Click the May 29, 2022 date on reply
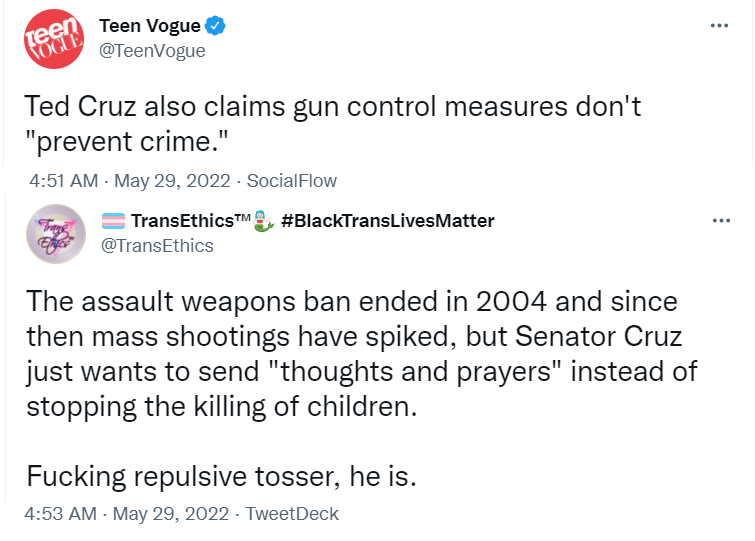This screenshot has width=755, height=541. pos(171,514)
